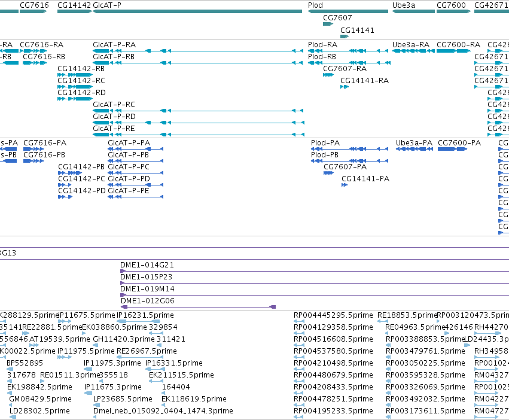Select the DME1-019M14 clone
This screenshot has height=420, width=509.
[315, 295]
